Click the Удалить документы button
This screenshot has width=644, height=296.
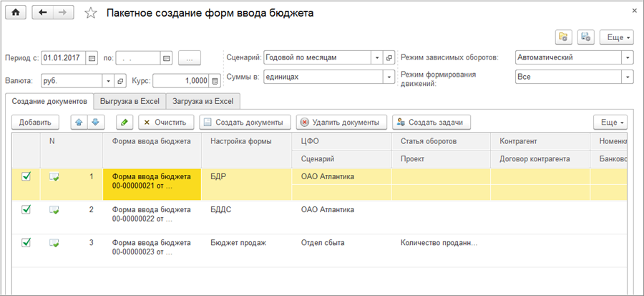coord(341,123)
